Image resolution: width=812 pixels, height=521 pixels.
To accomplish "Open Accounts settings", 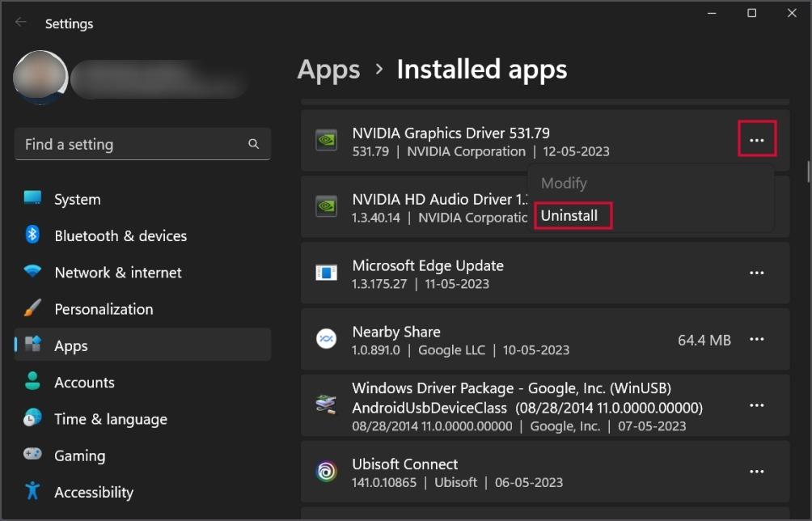I will [142, 382].
